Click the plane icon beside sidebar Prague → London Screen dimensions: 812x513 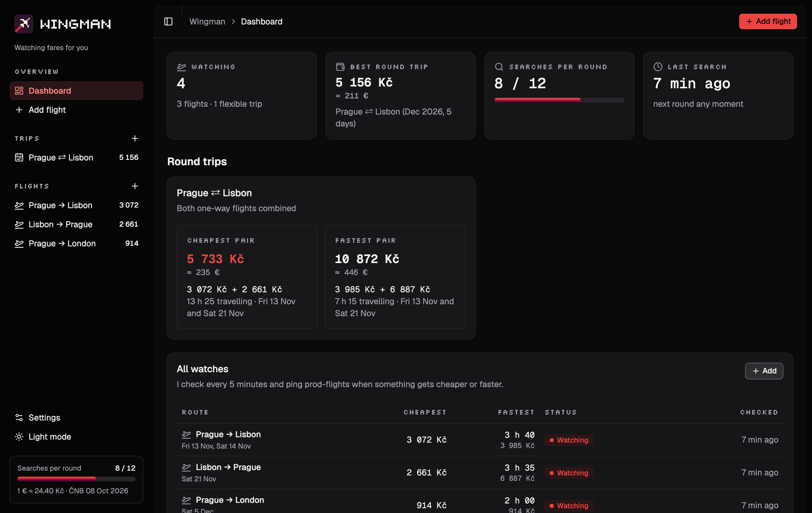[19, 244]
